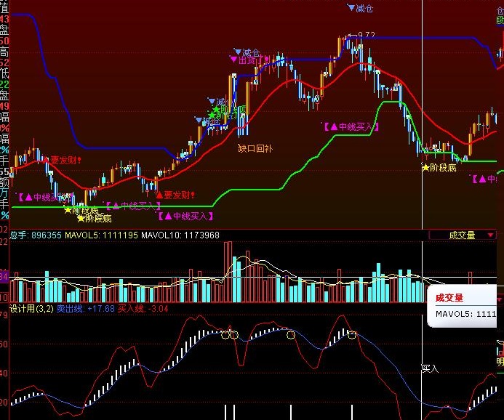Click the MAVOL5: 1111195 header value
504x420 pixels.
pos(101,235)
